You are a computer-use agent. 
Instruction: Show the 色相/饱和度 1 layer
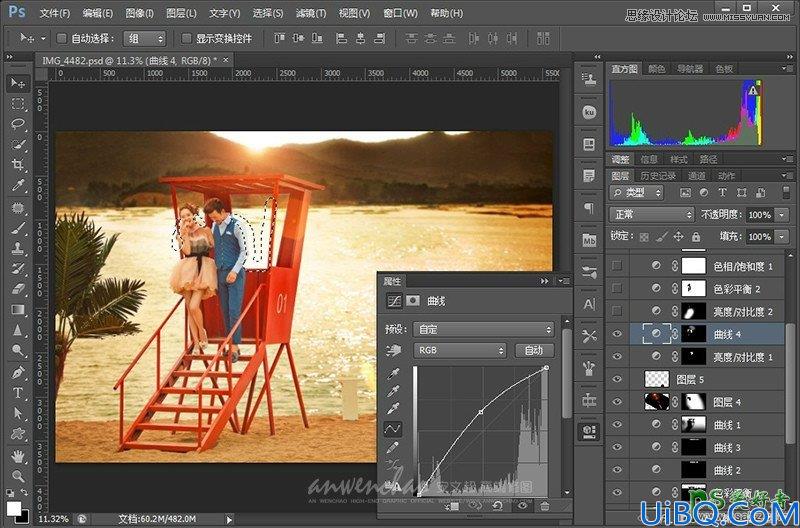click(x=617, y=265)
